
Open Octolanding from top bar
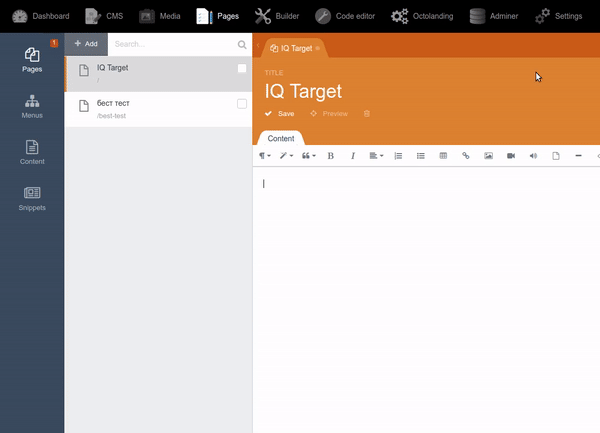[422, 16]
